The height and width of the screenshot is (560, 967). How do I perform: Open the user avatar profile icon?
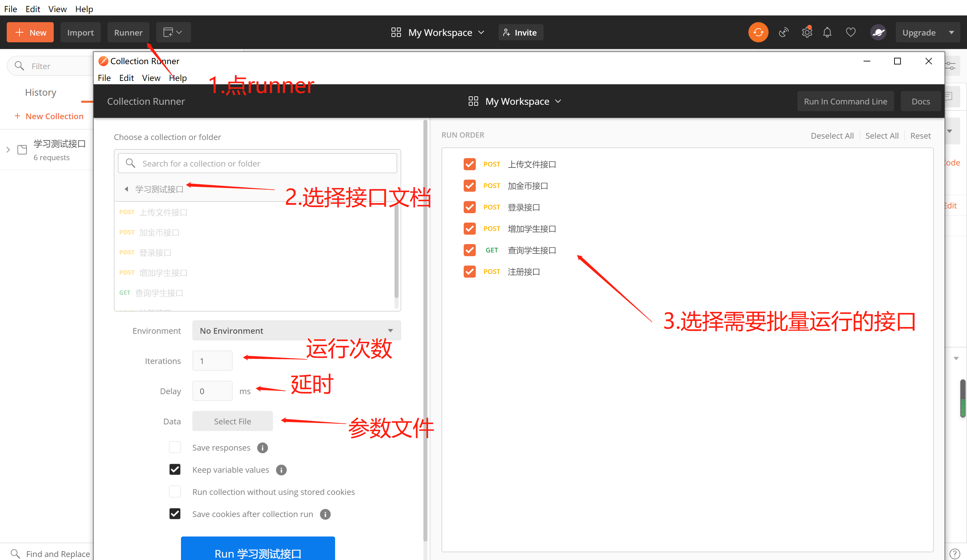(878, 33)
